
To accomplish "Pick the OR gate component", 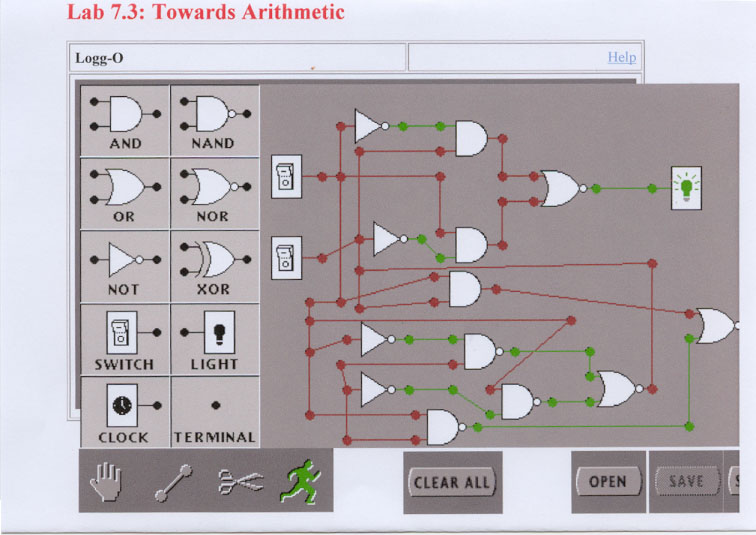I will (125, 192).
